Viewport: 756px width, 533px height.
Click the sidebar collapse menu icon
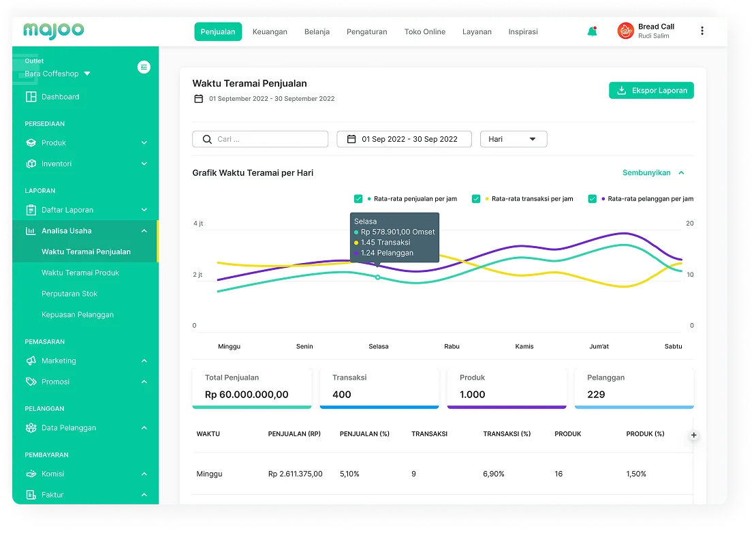point(144,67)
